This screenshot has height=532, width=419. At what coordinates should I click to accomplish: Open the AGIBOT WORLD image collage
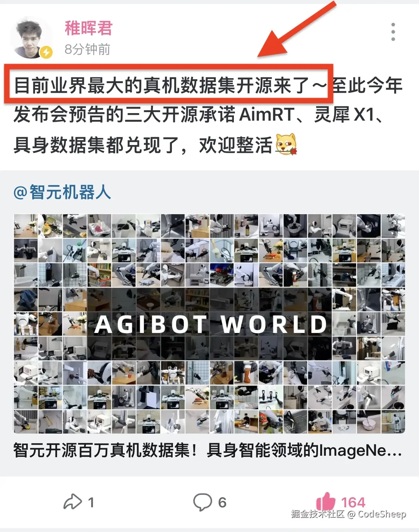coord(209,324)
